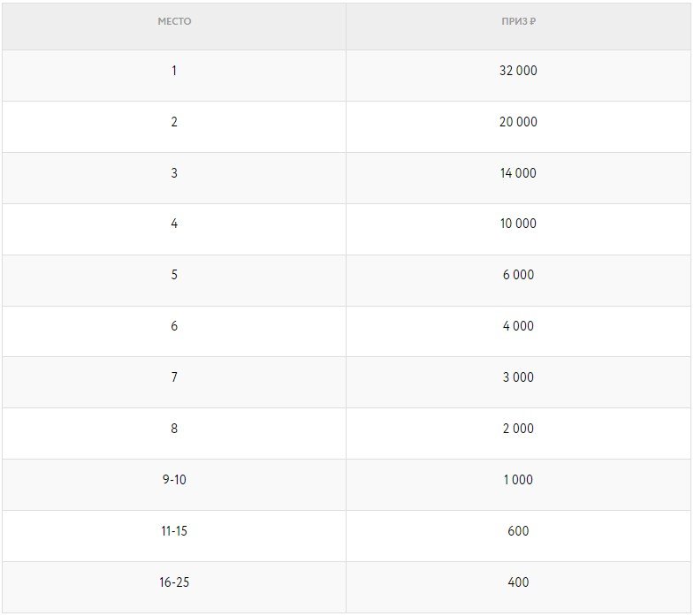Click the 4 000 prize value

pyautogui.click(x=518, y=326)
